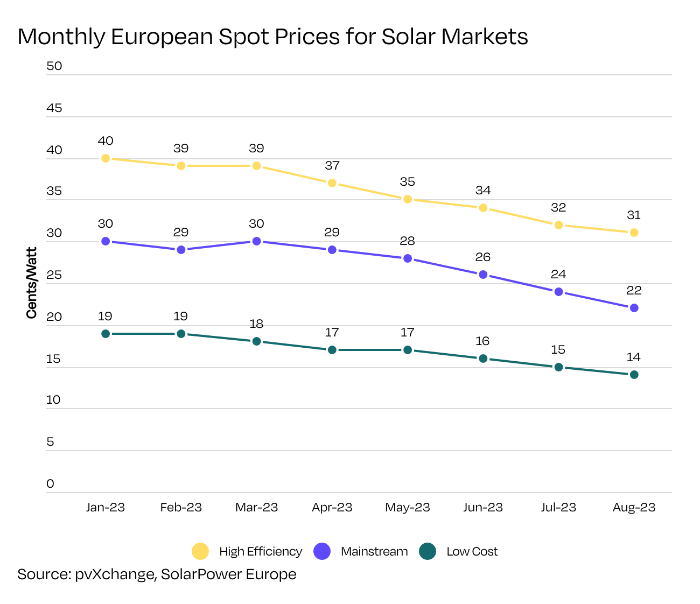700x604 pixels.
Task: Toggle the Mainstream legend label
Action: click(374, 551)
